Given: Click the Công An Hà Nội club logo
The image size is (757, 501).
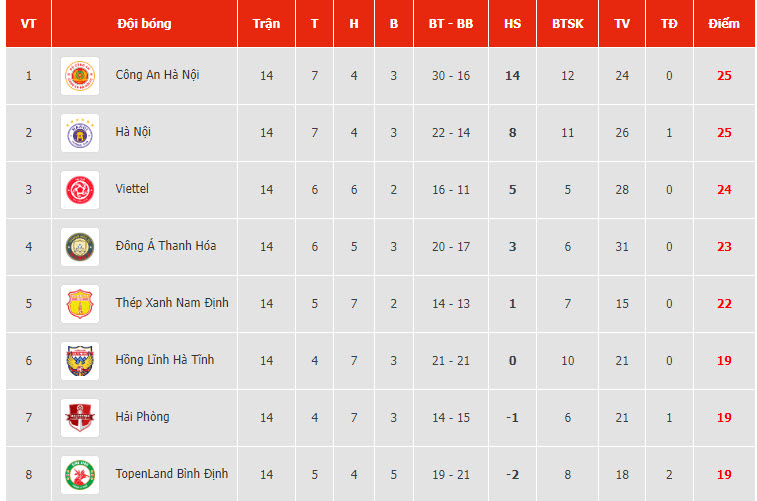Looking at the screenshot, I should 79,76.
